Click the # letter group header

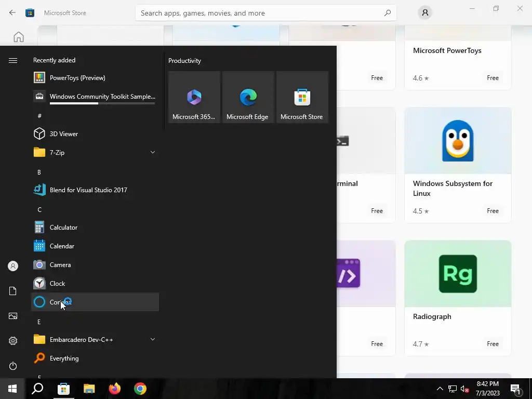point(39,116)
